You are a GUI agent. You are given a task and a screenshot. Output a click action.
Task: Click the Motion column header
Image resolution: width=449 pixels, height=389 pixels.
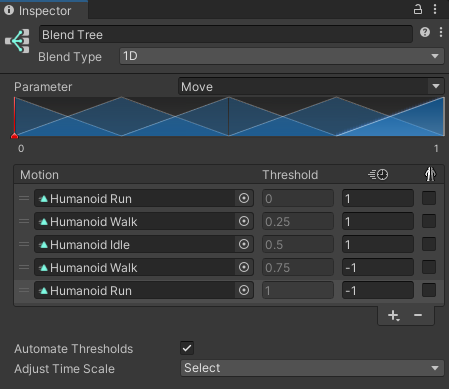(x=39, y=174)
